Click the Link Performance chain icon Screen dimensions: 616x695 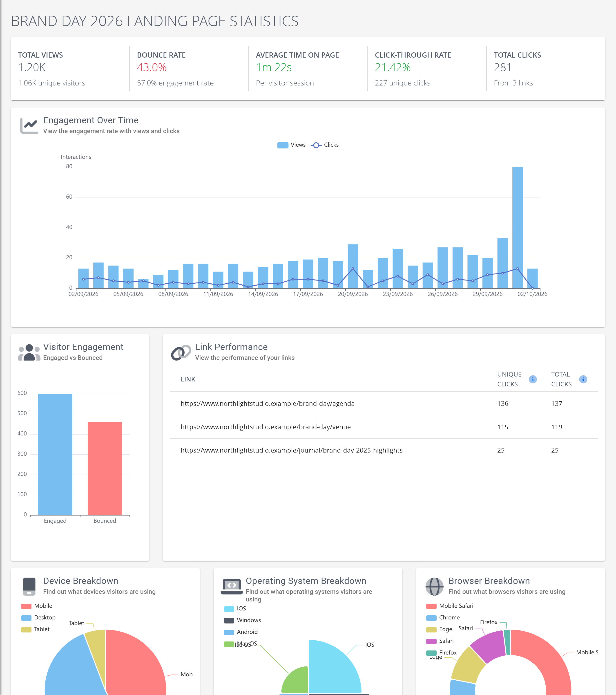181,353
